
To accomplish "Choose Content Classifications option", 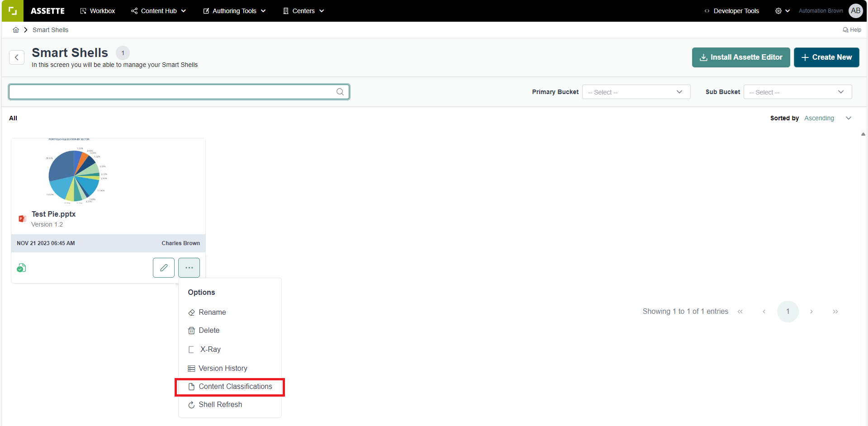I will [x=230, y=387].
